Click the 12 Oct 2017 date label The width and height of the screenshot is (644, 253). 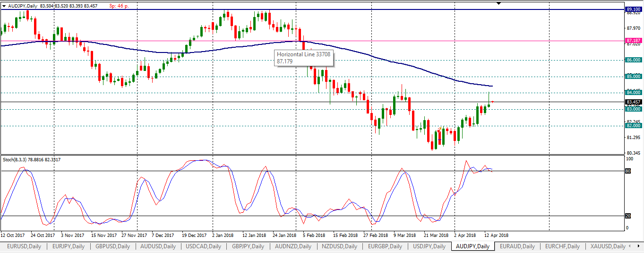(x=13, y=235)
